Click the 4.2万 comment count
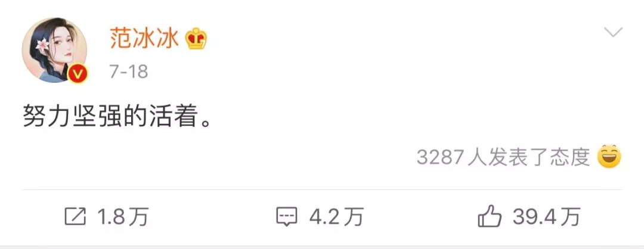 336,217
